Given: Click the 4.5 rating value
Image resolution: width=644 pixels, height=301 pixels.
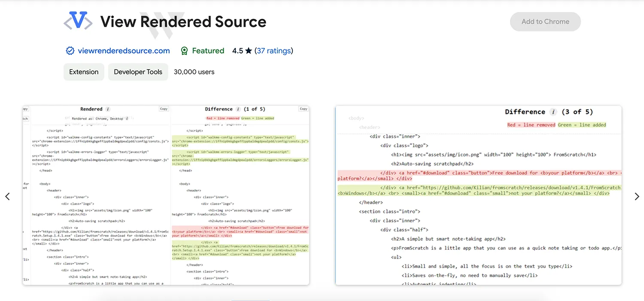Looking at the screenshot, I should pos(237,51).
